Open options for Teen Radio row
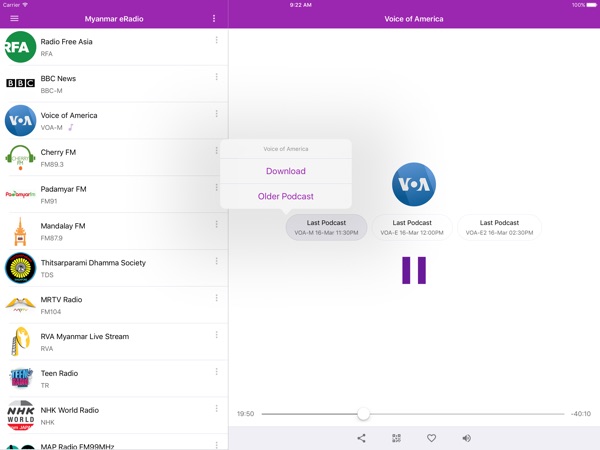Viewport: 600px width, 450px height. coord(217,372)
